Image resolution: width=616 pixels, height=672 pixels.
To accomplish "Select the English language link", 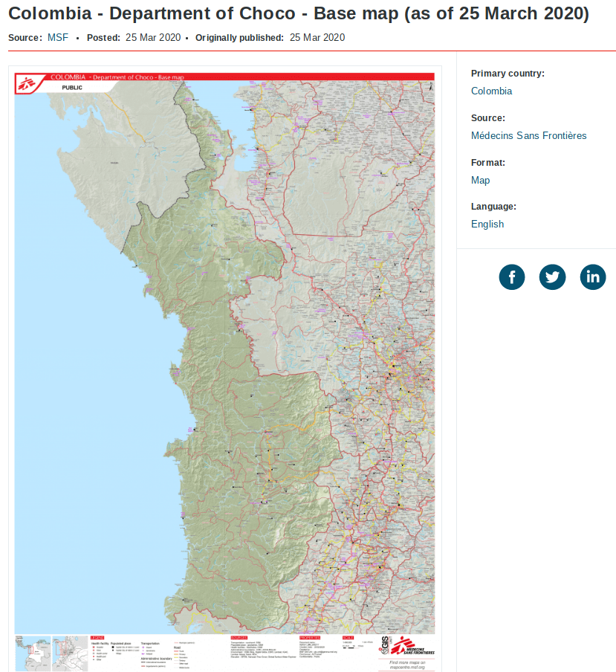I will pyautogui.click(x=487, y=224).
